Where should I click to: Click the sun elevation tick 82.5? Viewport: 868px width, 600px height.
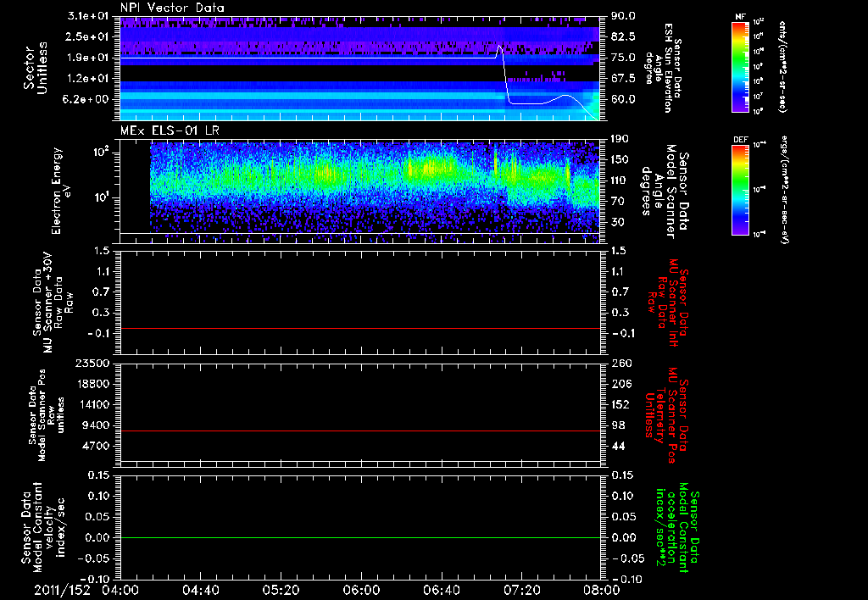tap(623, 36)
